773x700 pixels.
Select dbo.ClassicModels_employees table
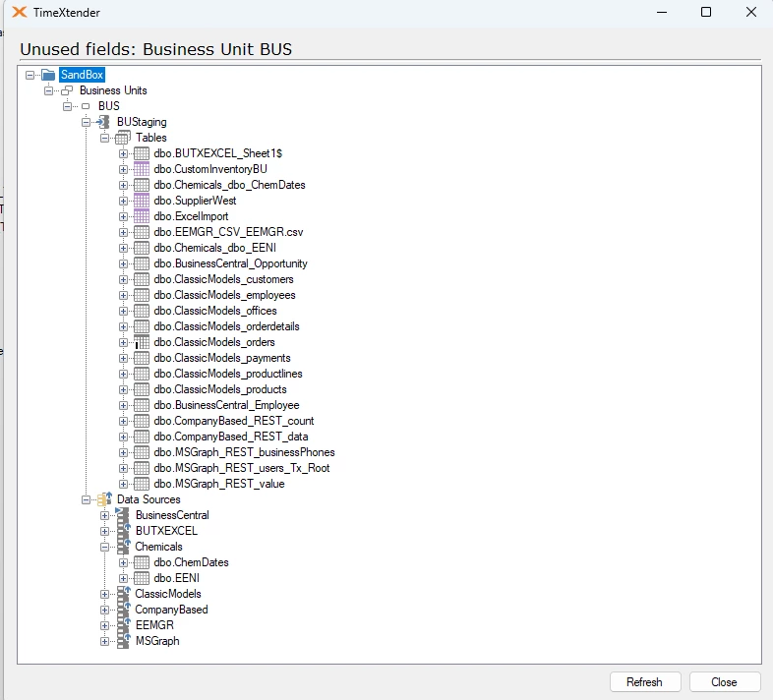[225, 295]
